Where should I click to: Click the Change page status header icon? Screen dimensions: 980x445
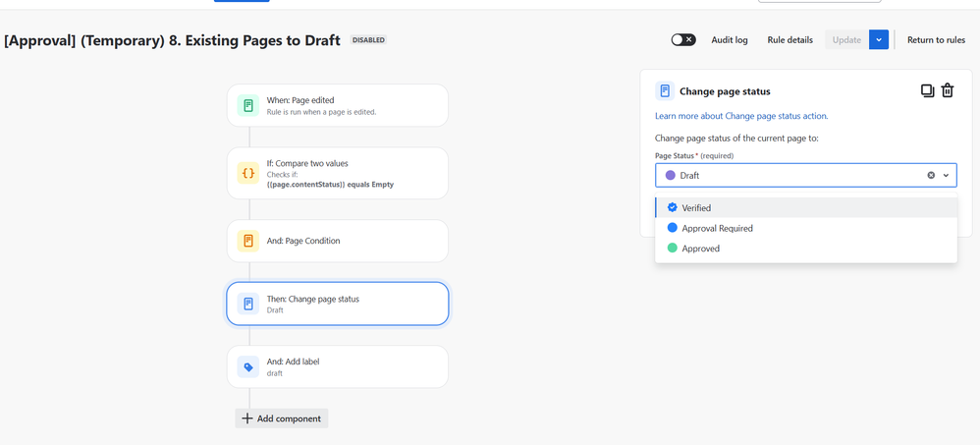point(665,91)
